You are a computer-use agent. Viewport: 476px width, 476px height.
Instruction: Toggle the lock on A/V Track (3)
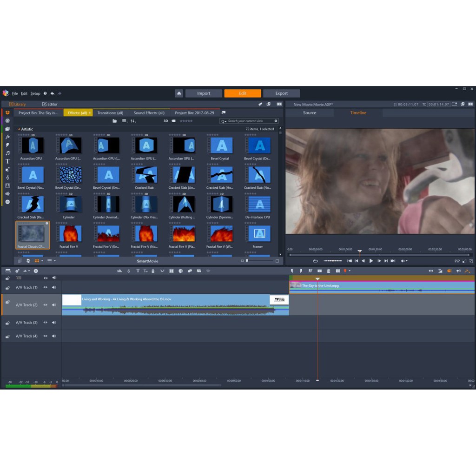tap(7, 323)
